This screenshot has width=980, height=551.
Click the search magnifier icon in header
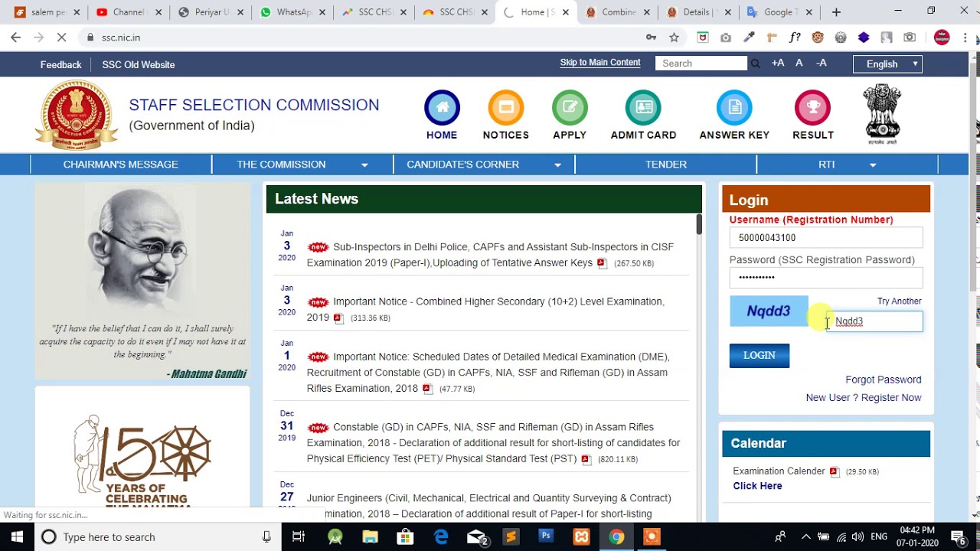[x=756, y=64]
